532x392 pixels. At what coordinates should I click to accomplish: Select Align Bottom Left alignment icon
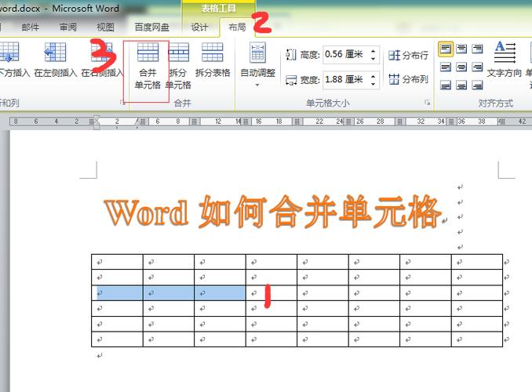click(x=446, y=85)
